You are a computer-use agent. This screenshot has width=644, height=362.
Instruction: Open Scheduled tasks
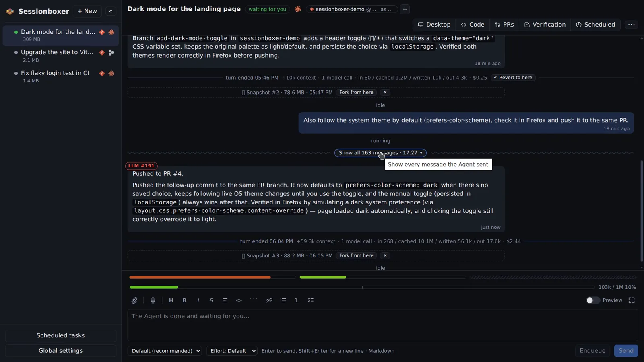pos(60,335)
